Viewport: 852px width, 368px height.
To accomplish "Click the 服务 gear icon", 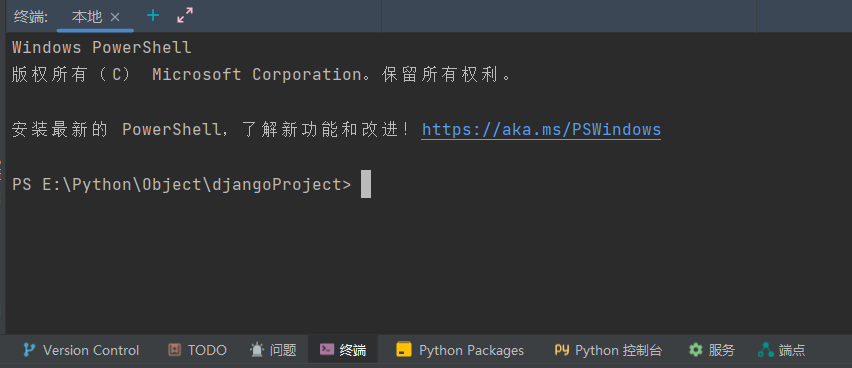I will pos(696,350).
